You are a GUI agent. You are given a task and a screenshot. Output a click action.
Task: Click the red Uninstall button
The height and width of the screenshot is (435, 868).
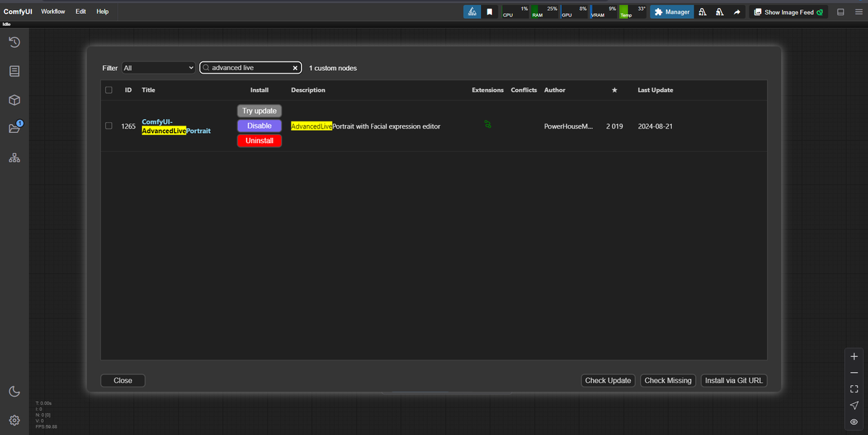(260, 141)
